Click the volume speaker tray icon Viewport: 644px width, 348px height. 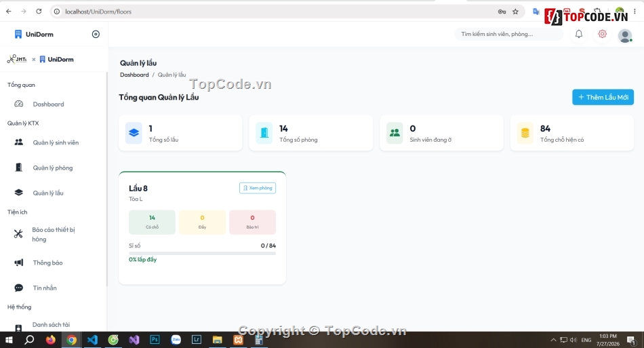573,340
